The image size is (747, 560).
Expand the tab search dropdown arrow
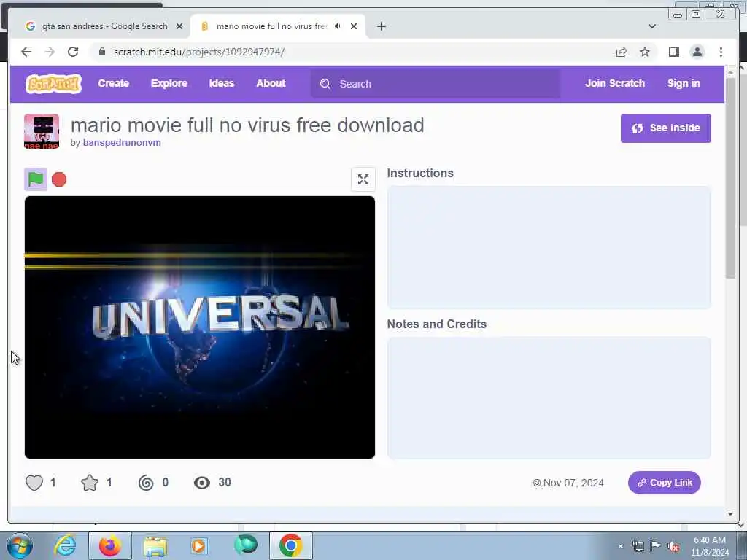pos(652,26)
